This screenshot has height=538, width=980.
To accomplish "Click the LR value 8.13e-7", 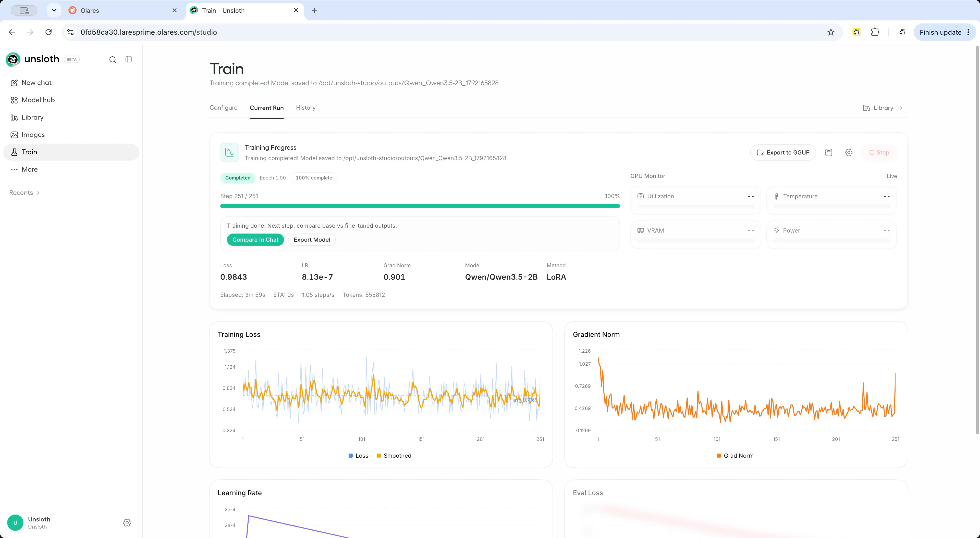I will pos(317,277).
